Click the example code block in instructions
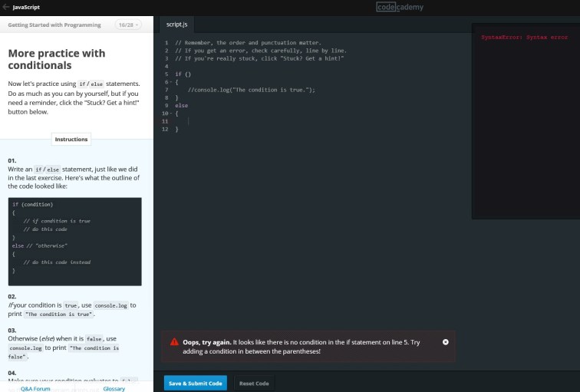Screen dimensions: 580x392 point(74,241)
